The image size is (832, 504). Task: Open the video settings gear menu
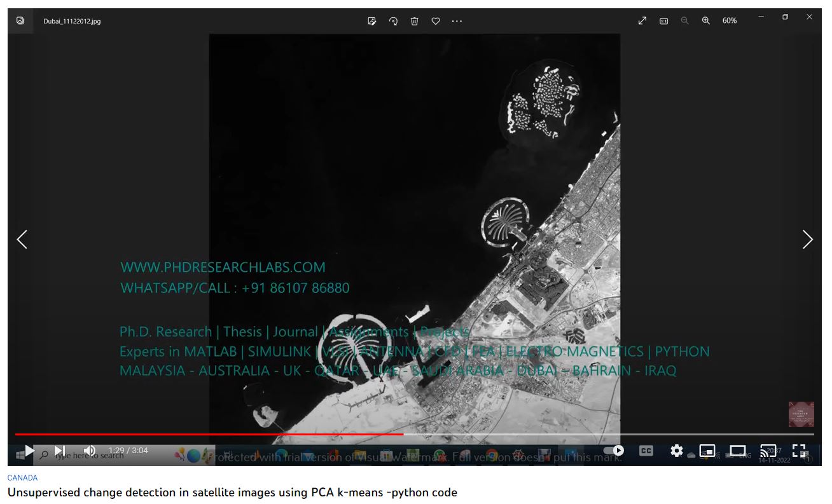point(676,451)
